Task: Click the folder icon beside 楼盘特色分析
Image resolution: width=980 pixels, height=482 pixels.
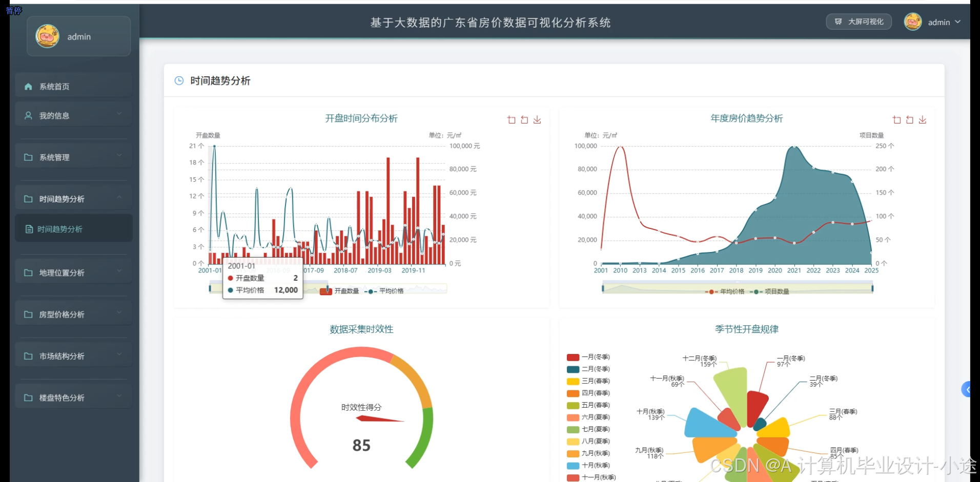Action: point(28,397)
